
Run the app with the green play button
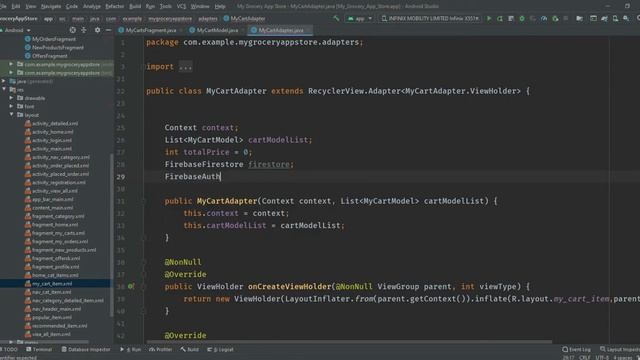(489, 18)
